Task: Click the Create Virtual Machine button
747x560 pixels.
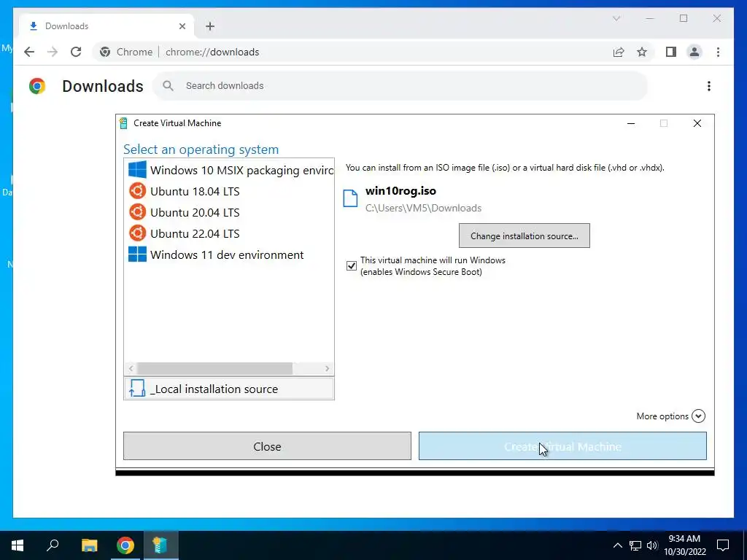Action: pos(562,446)
